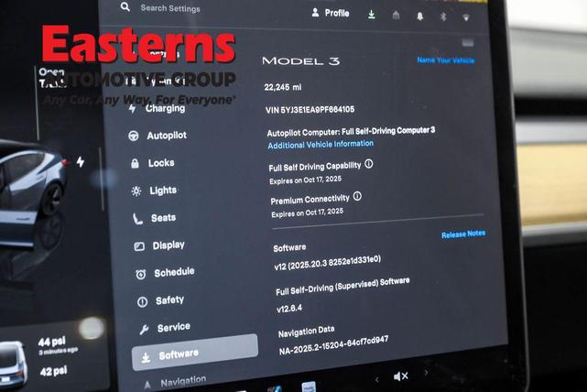Open the Release Notes link

(x=463, y=234)
